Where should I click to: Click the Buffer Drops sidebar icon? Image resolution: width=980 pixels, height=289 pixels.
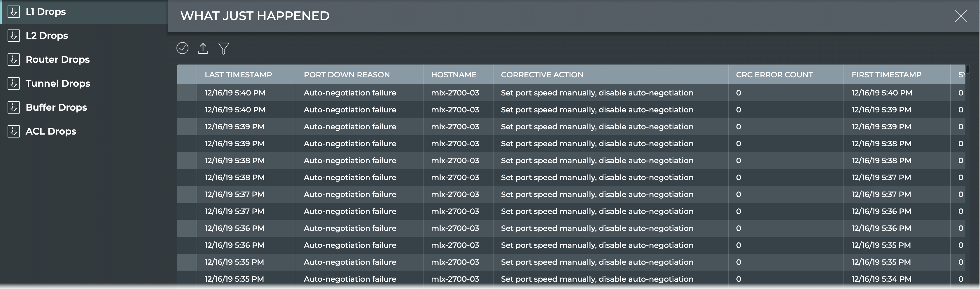tap(14, 107)
